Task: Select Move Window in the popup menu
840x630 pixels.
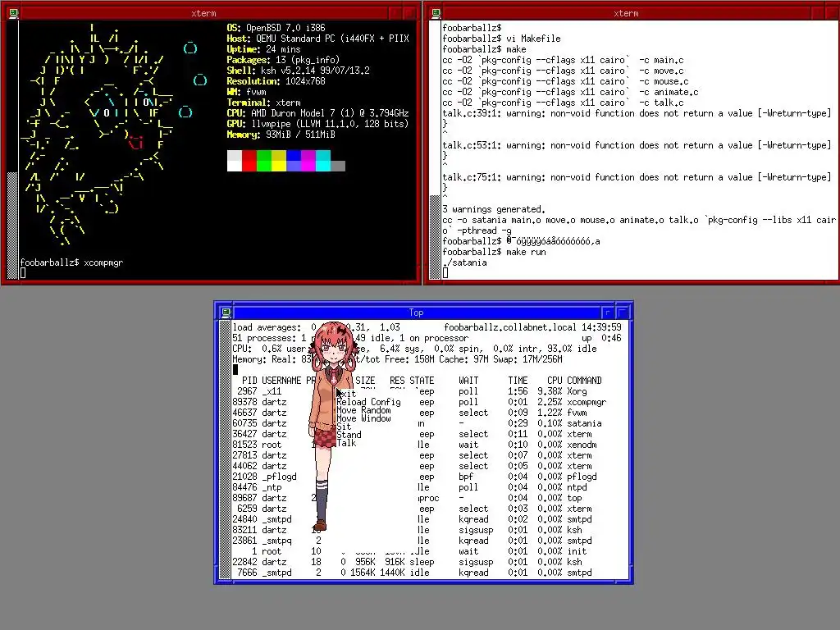Action: 363,418
